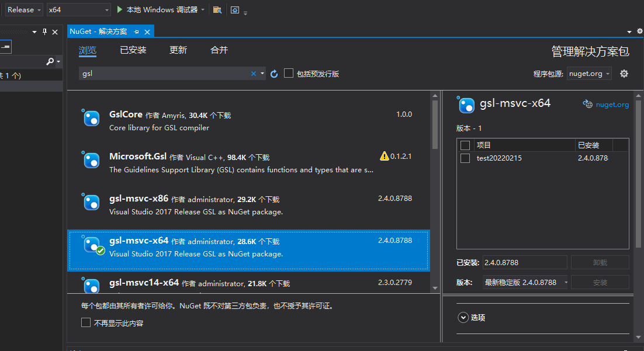Switch to the Browse tab
Screen dimensions: 644x351
point(88,50)
